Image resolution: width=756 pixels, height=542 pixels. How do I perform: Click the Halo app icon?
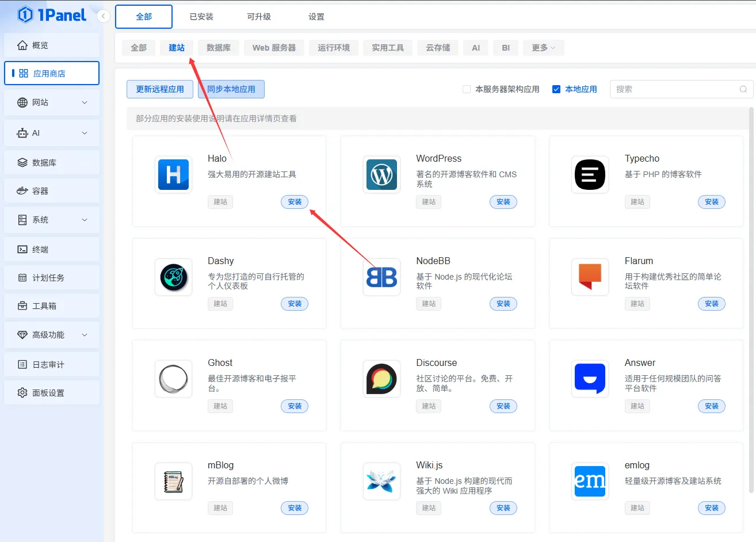(x=173, y=174)
